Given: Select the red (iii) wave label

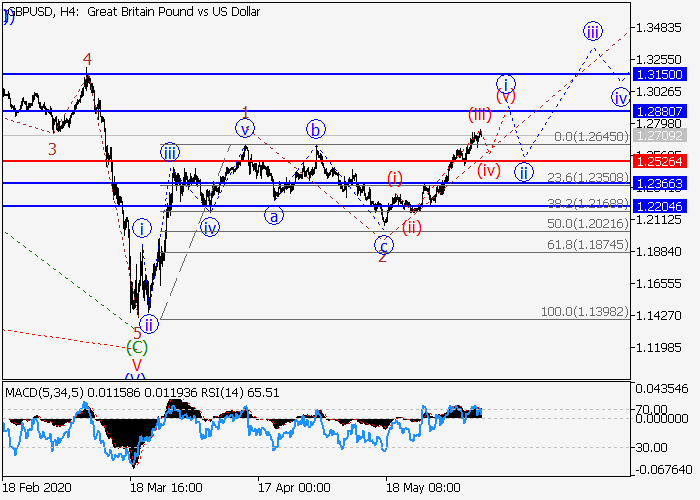Looking at the screenshot, I should click(479, 114).
